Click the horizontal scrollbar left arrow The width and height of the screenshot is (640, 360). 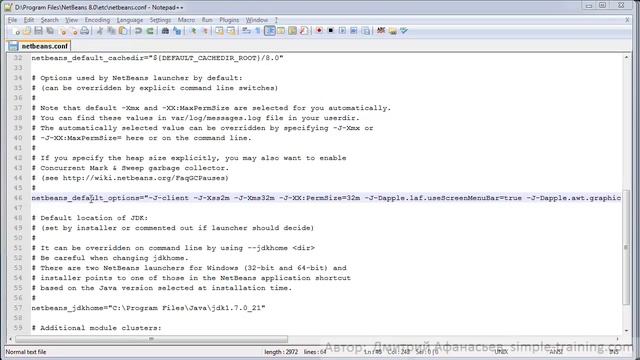tap(10, 339)
